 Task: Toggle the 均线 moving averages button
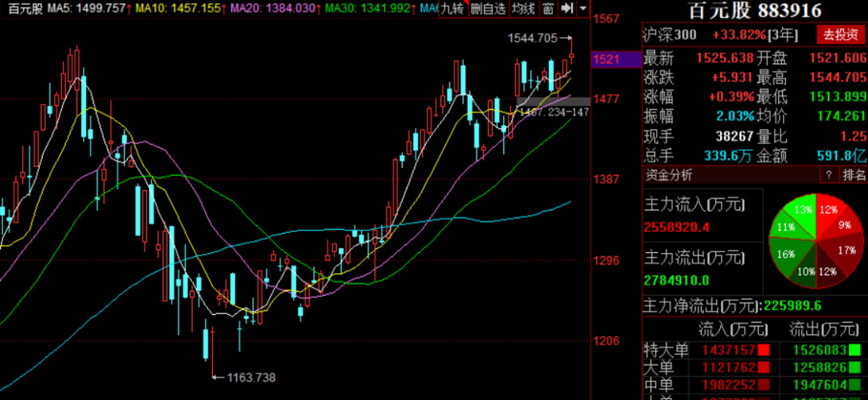pos(522,8)
